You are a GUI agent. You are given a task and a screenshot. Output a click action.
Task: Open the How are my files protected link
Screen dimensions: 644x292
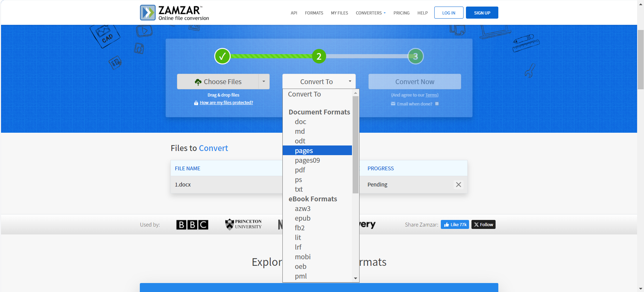[x=226, y=103]
